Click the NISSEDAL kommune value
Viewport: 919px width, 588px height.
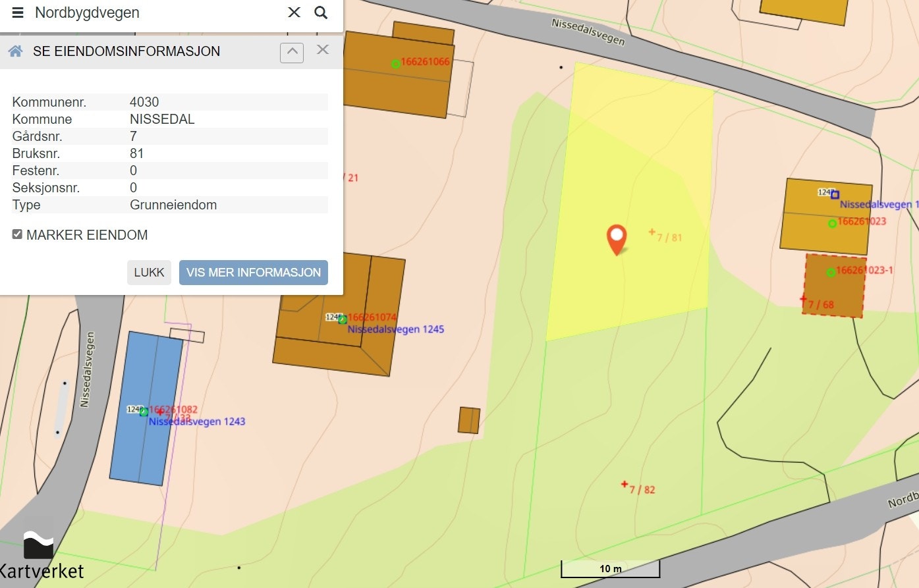(x=162, y=119)
